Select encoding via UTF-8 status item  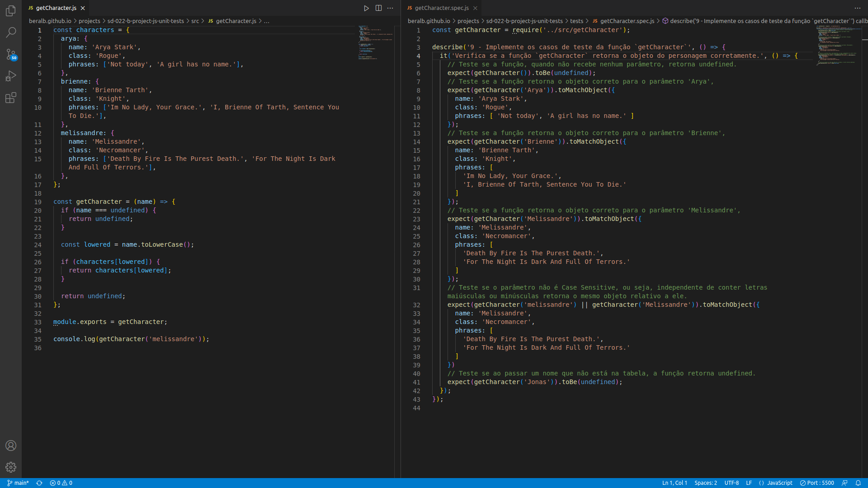(731, 483)
